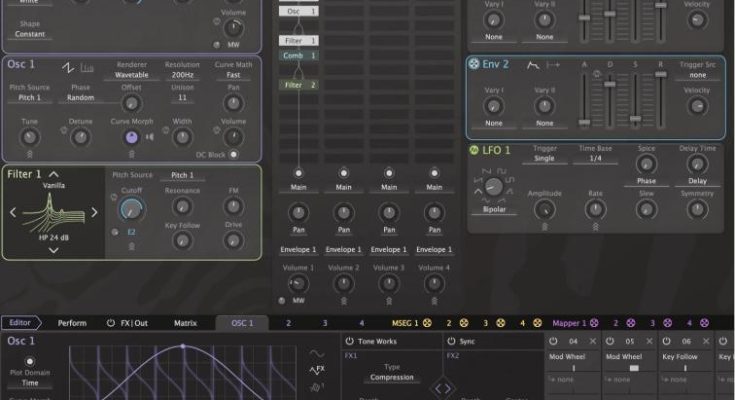Click the Env 2 envelope curve shape icon
The width and height of the screenshot is (735, 400).
tap(532, 64)
